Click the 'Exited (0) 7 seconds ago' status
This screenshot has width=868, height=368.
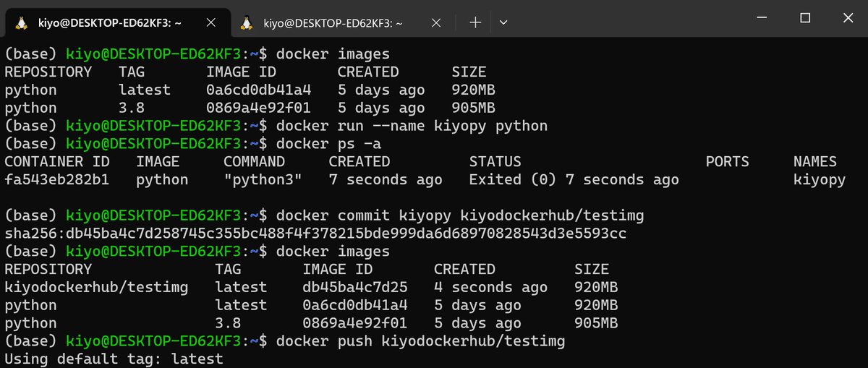[574, 179]
